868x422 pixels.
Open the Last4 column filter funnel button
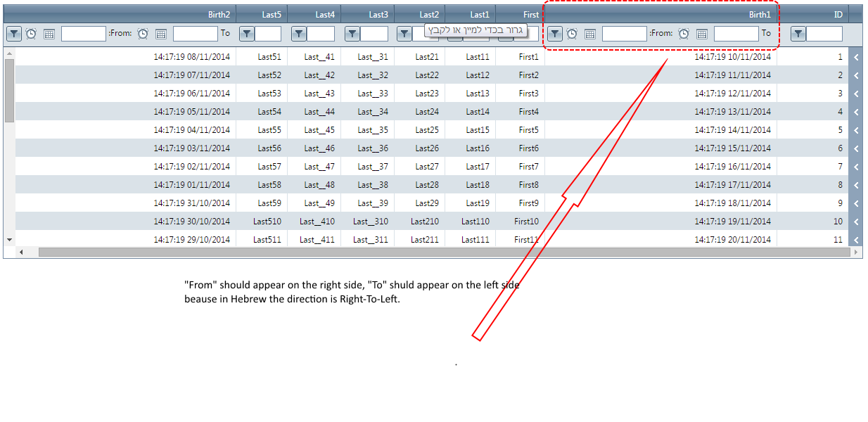point(298,33)
